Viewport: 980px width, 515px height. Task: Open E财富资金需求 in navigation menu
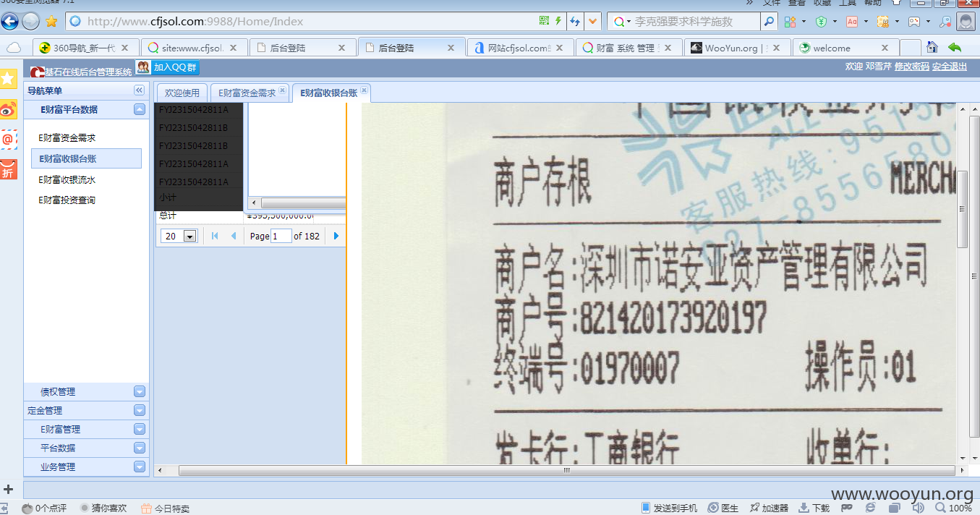coord(67,137)
